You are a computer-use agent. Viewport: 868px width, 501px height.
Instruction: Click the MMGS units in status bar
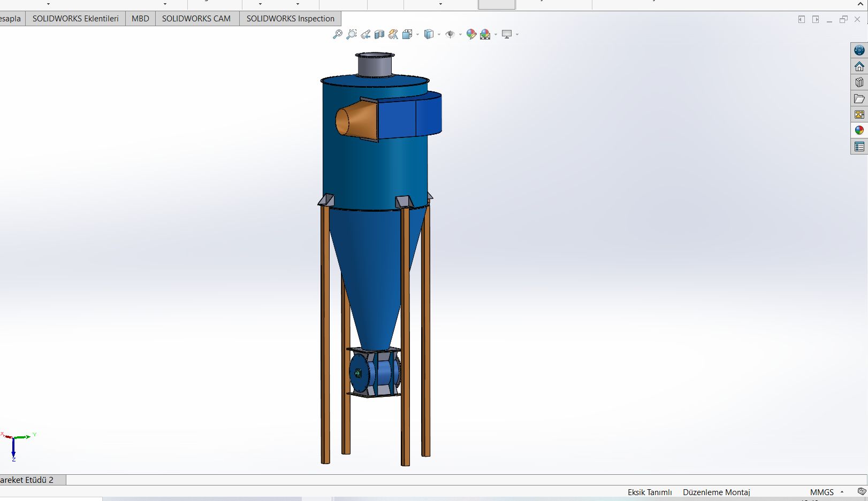pos(822,492)
